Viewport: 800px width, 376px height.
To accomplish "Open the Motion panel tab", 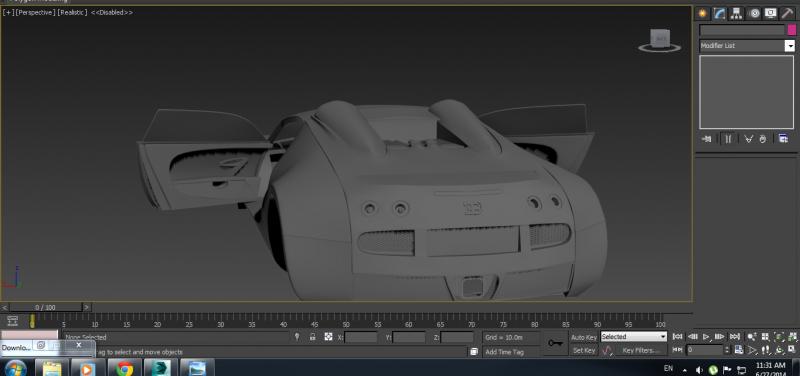I will [754, 14].
